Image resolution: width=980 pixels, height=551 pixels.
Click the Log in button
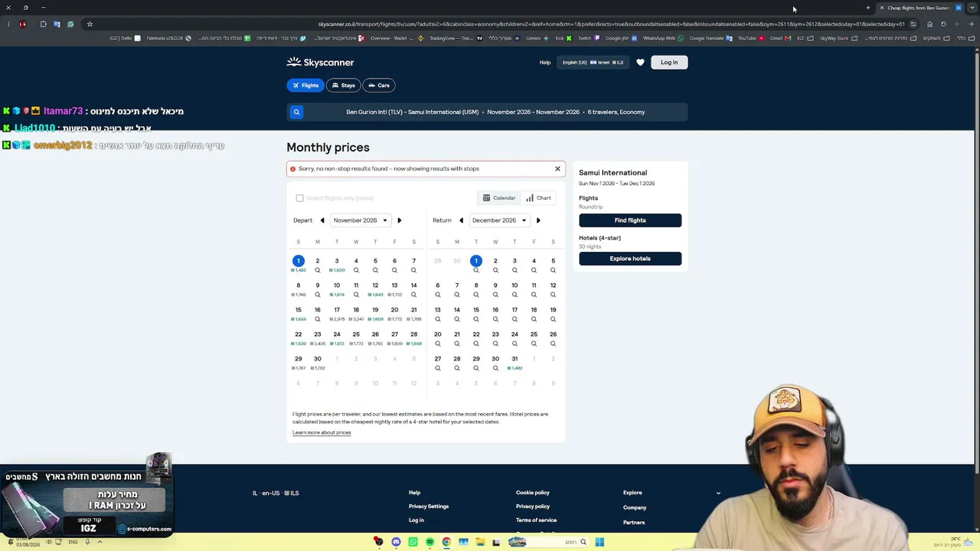point(669,62)
